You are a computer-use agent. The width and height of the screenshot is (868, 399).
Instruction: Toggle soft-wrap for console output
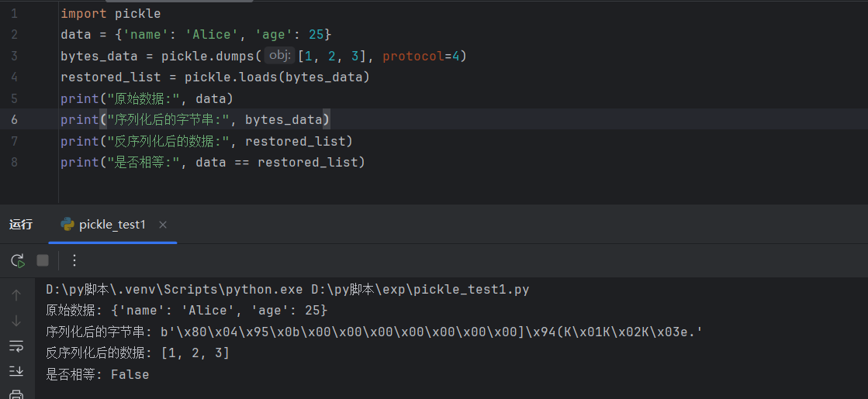click(x=16, y=346)
